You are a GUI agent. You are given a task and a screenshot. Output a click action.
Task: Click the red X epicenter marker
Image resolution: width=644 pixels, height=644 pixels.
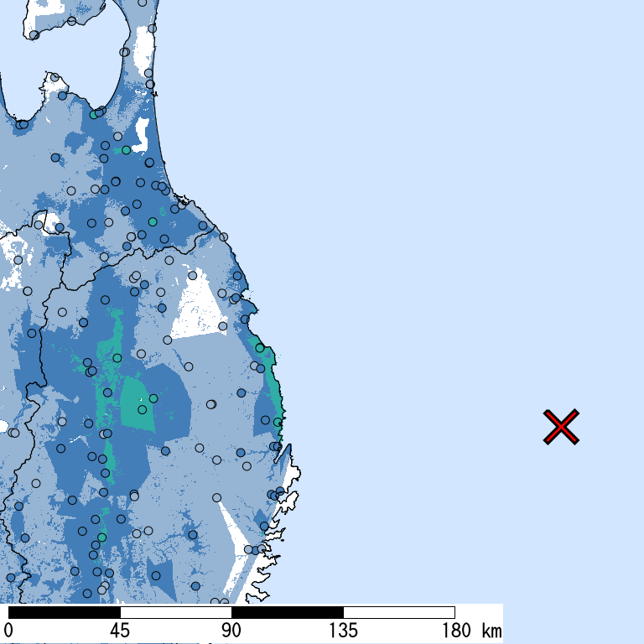coord(561,427)
